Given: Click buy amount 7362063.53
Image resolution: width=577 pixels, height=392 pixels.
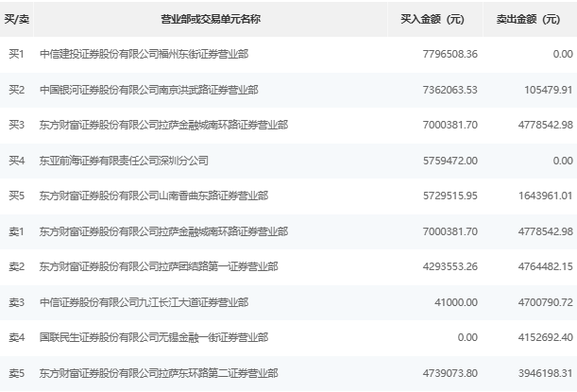Looking at the screenshot, I should click(450, 90).
